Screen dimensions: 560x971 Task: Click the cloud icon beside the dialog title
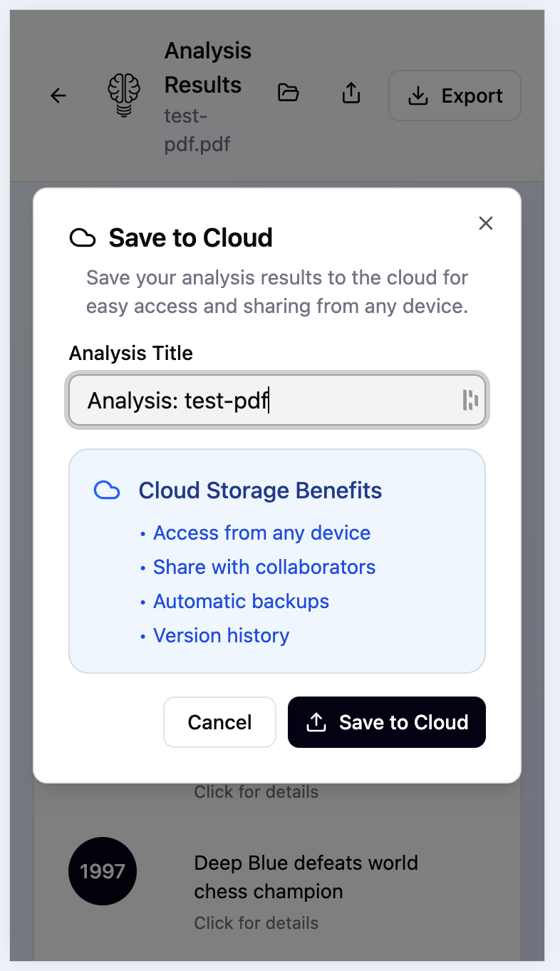pos(83,238)
